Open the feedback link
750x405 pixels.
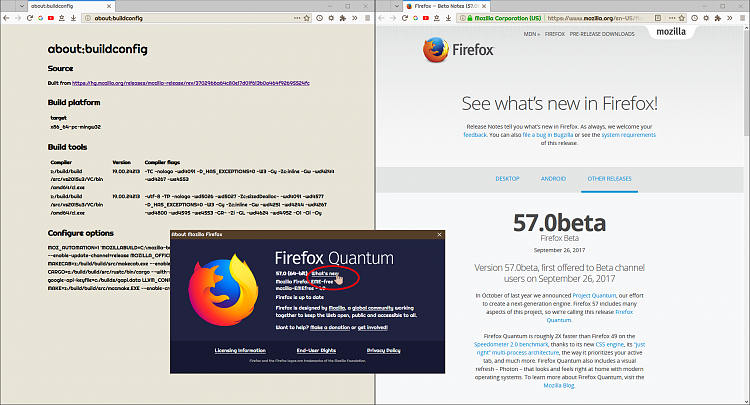[474, 135]
